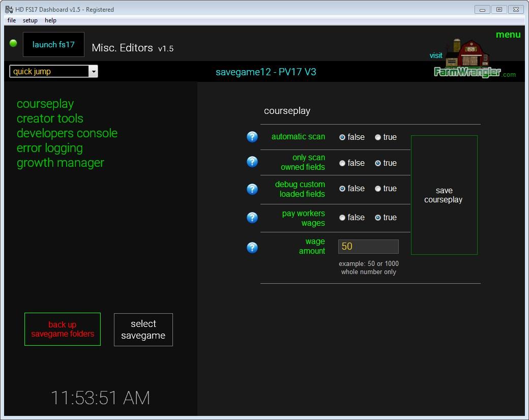Click the green menu link
529x420 pixels.
pyautogui.click(x=508, y=35)
